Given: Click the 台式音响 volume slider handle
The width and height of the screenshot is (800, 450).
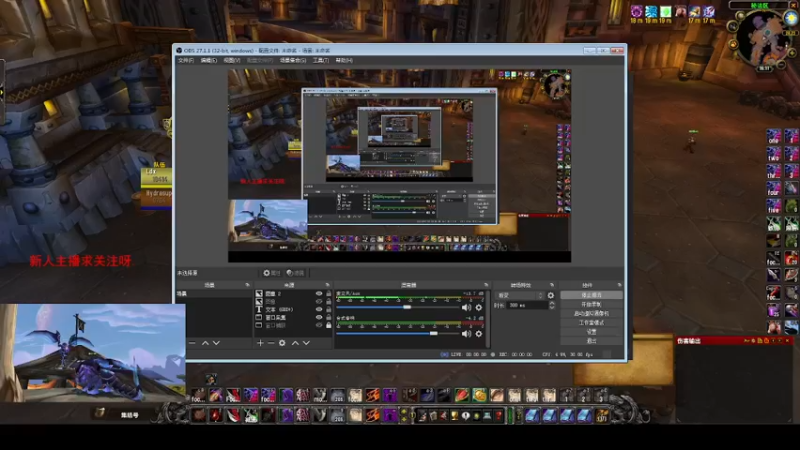Looking at the screenshot, I should 434,333.
